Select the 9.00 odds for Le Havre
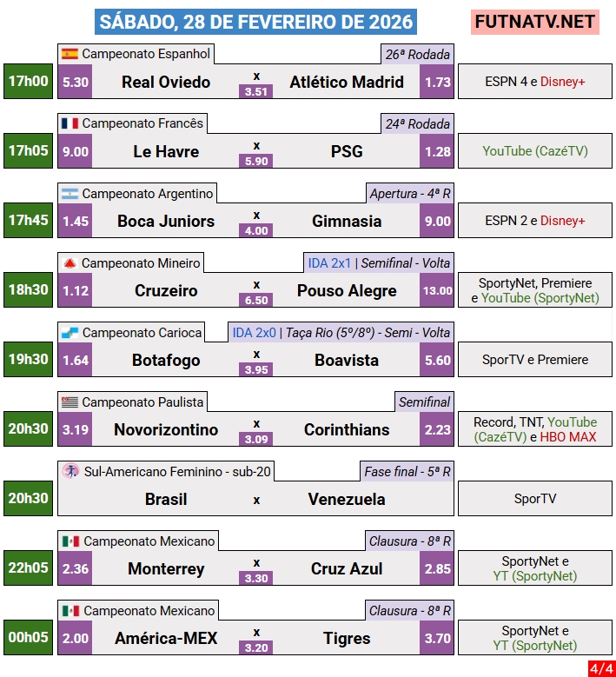This screenshot has width=616, height=677. pos(76,151)
